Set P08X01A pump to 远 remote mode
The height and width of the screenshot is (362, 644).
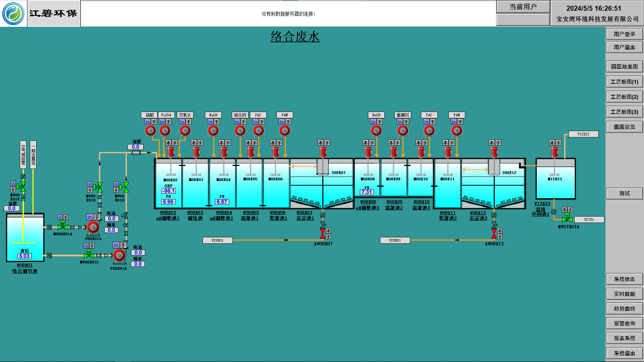90,217
